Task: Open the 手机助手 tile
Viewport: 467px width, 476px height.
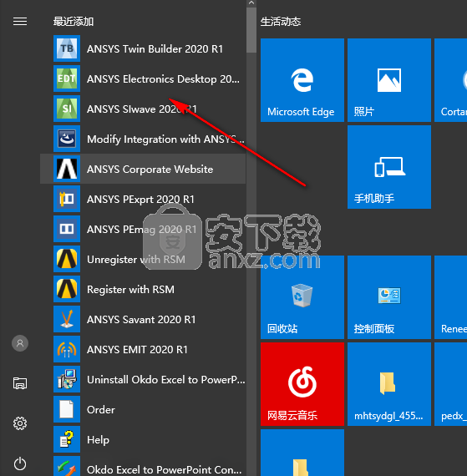Action: click(x=389, y=167)
